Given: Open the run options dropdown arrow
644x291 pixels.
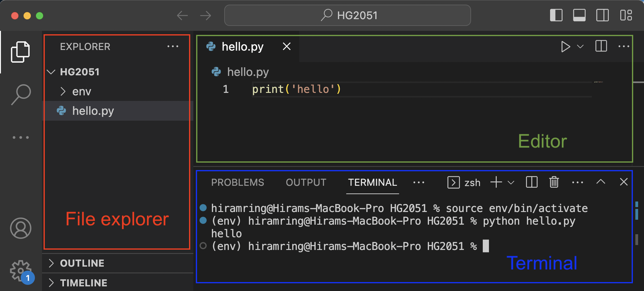Looking at the screenshot, I should (x=580, y=47).
